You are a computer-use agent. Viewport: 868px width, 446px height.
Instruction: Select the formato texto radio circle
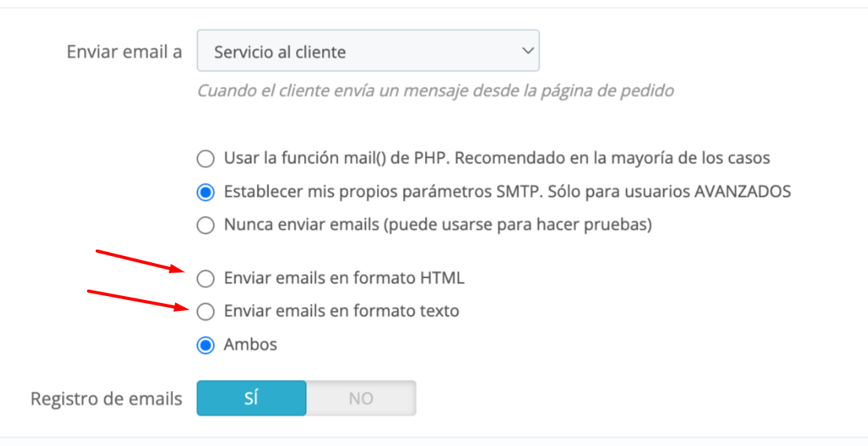tap(205, 312)
